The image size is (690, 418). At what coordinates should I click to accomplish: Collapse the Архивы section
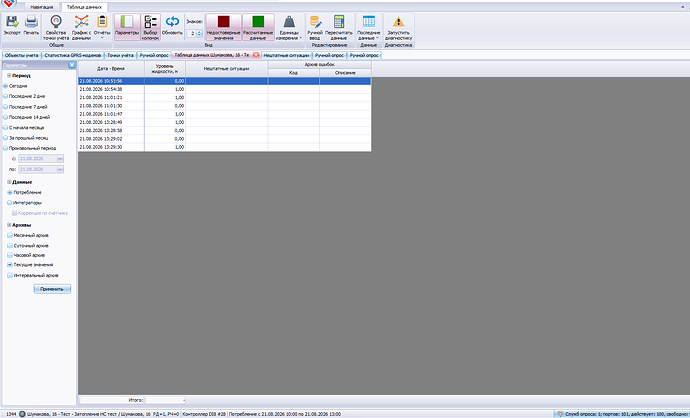pyautogui.click(x=9, y=225)
